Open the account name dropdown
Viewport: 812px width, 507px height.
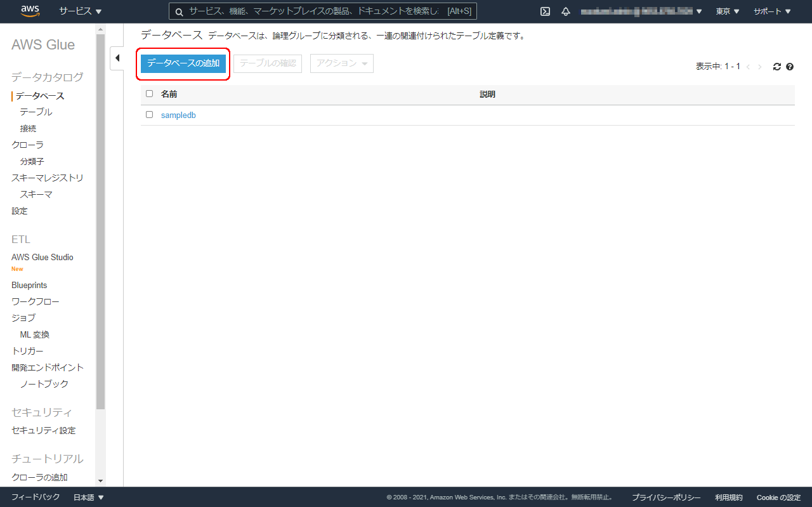(641, 11)
